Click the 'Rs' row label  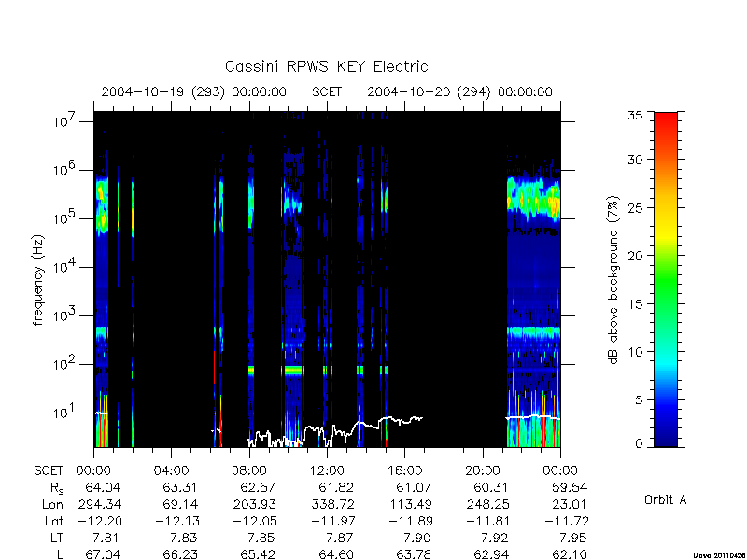(x=57, y=488)
